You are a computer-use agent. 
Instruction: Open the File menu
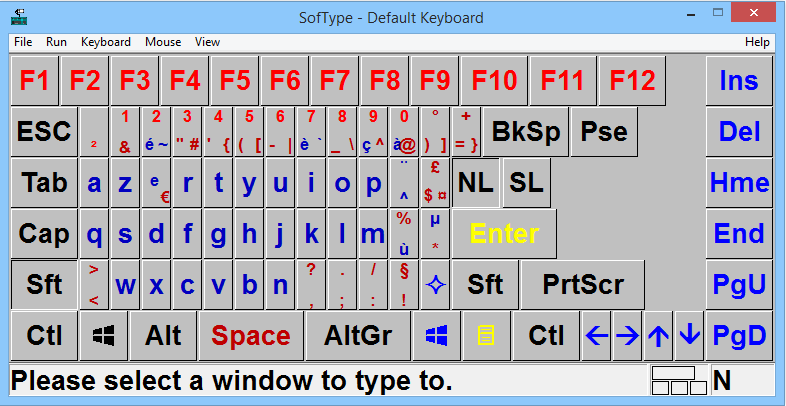(23, 42)
